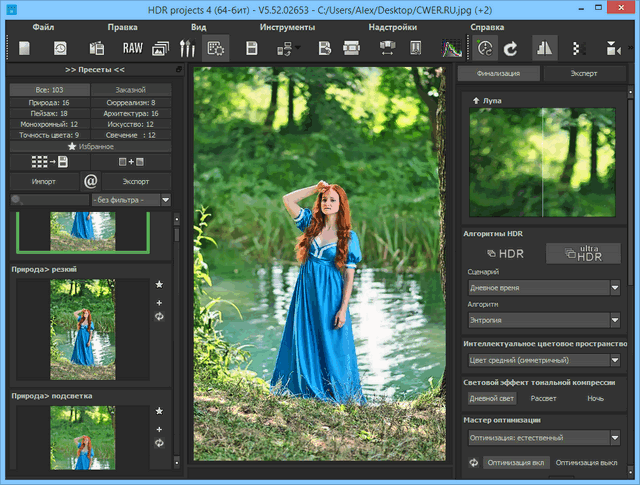Open the Файл menu
The height and width of the screenshot is (485, 640).
pyautogui.click(x=43, y=27)
